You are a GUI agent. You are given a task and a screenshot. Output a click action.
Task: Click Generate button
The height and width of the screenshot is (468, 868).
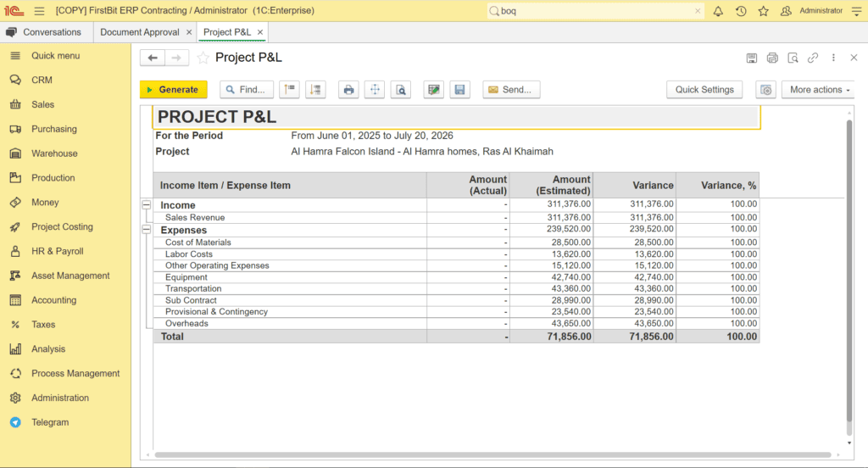(173, 90)
